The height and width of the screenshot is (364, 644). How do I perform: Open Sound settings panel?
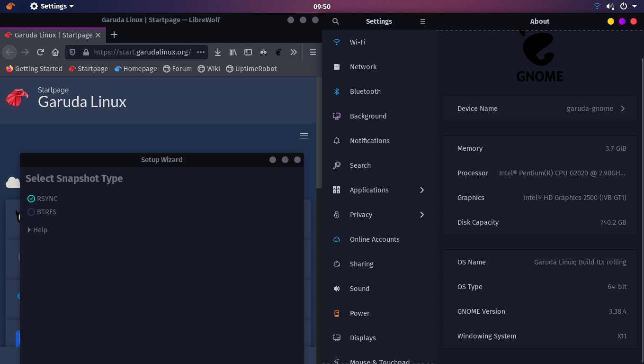pos(380,289)
